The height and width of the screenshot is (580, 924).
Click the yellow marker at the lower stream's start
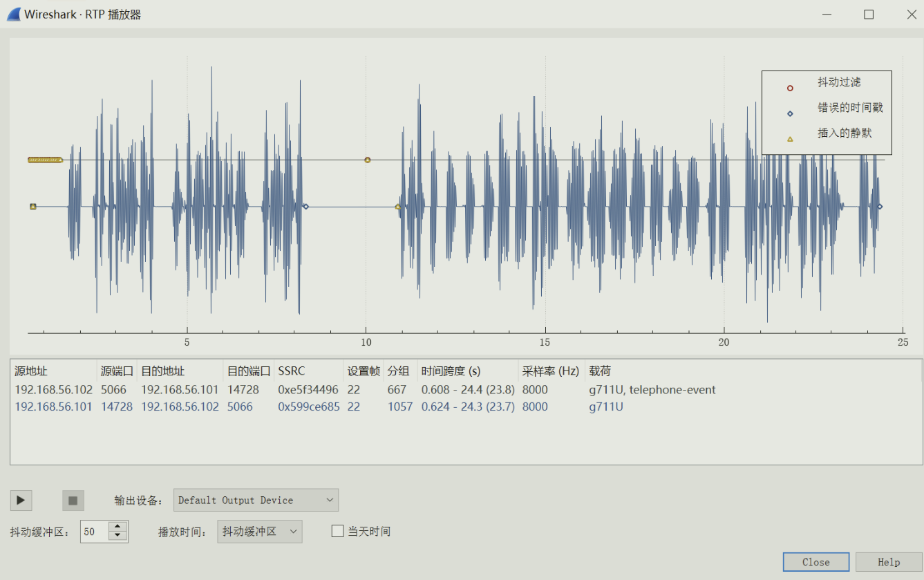tap(33, 206)
